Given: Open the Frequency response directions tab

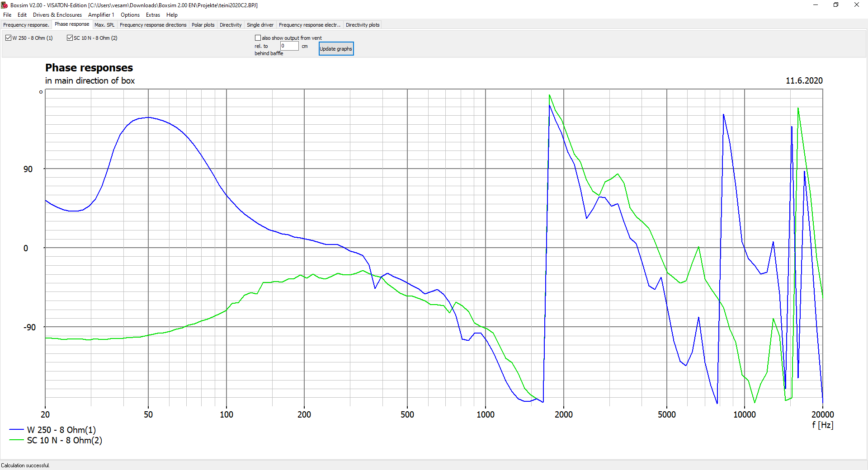Looking at the screenshot, I should [153, 25].
